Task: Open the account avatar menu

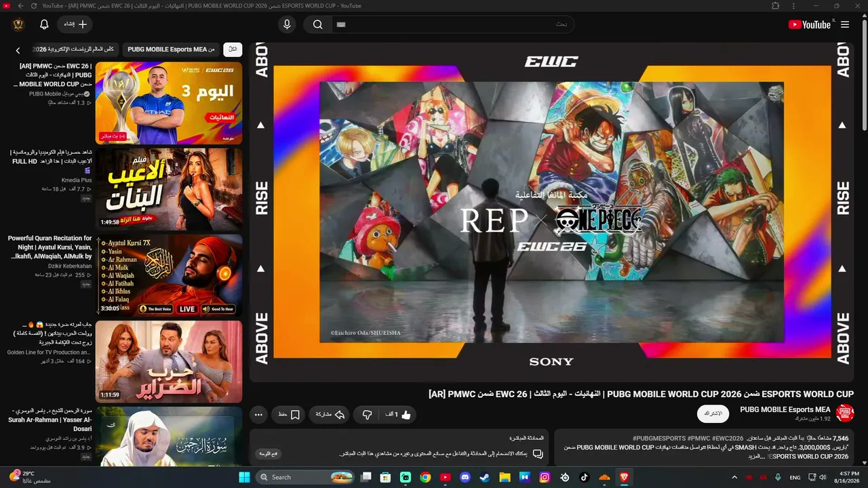Action: (x=18, y=24)
